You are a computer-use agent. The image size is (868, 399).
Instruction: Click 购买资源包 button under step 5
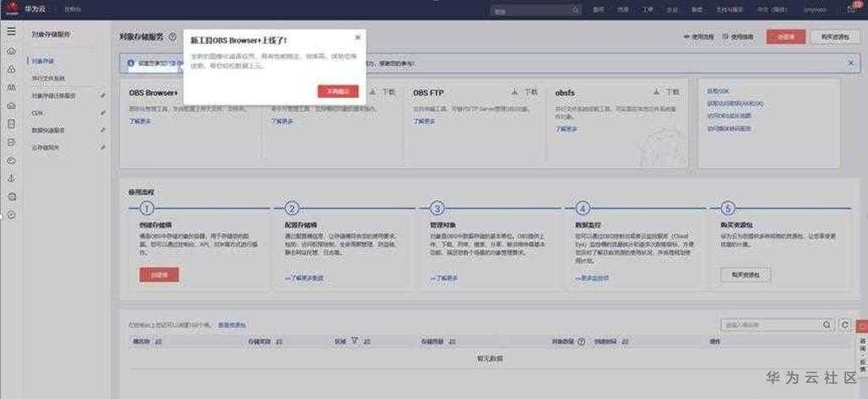[x=746, y=274]
